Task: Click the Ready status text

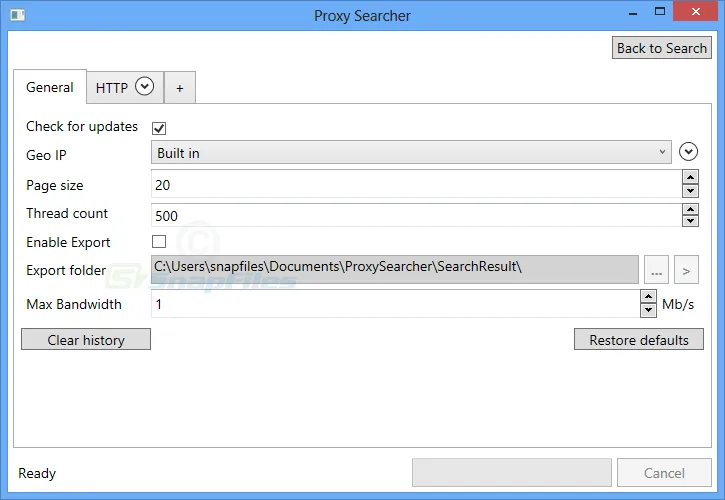Action: pyautogui.click(x=37, y=473)
